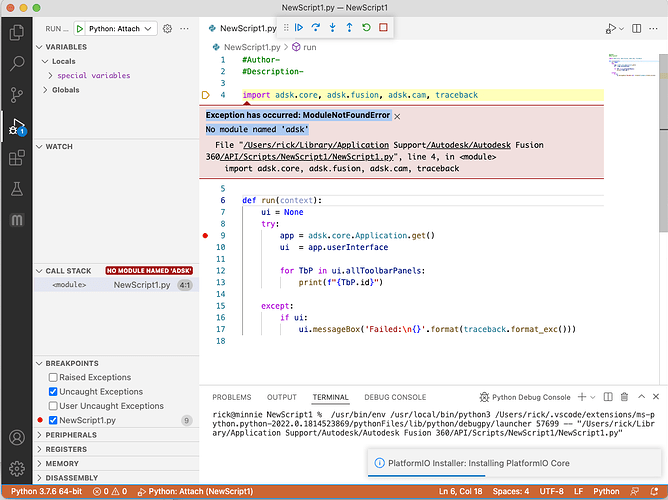Click Step Into in debug toolbar
Image resolution: width=668 pixels, height=500 pixels.
coord(333,28)
